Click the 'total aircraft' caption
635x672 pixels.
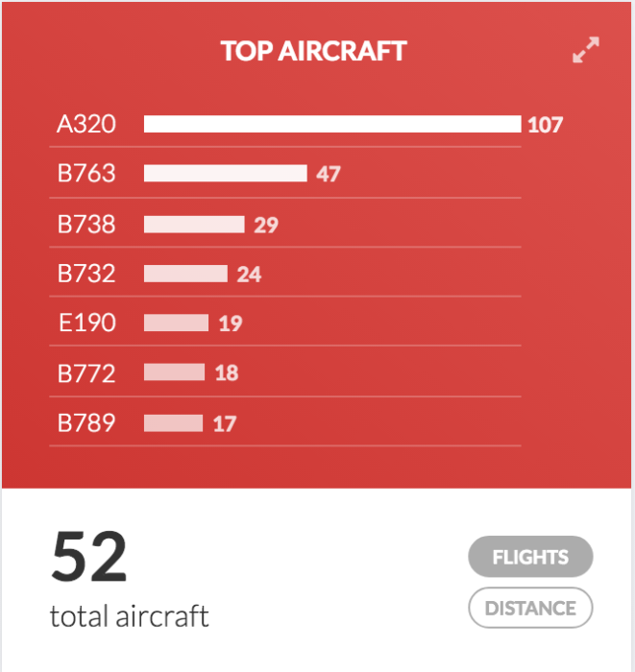point(129,615)
